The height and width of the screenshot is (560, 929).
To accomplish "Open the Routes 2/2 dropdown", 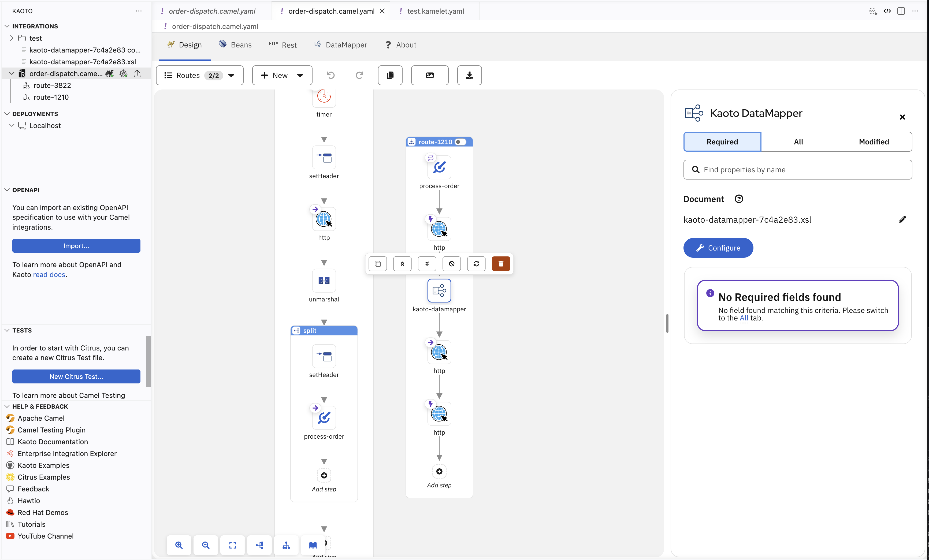I will point(199,75).
